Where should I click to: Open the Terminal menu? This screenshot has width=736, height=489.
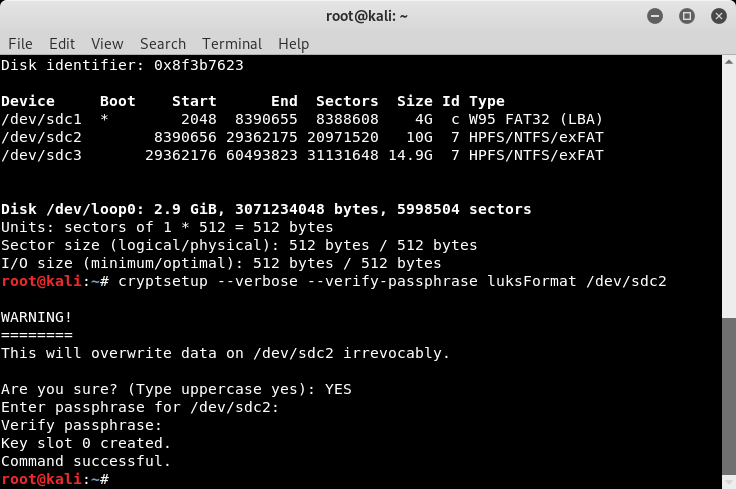coord(232,44)
